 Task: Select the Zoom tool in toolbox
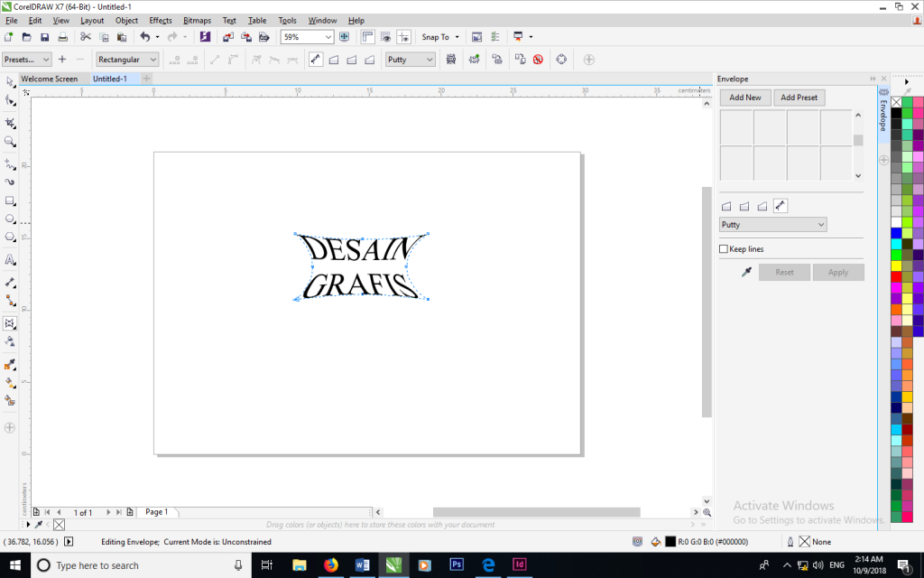point(11,142)
